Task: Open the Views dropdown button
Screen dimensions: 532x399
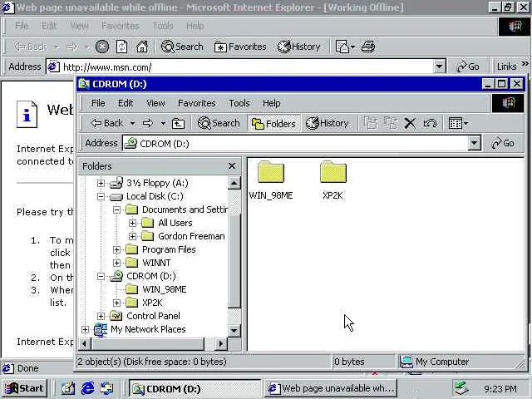Action: [458, 123]
